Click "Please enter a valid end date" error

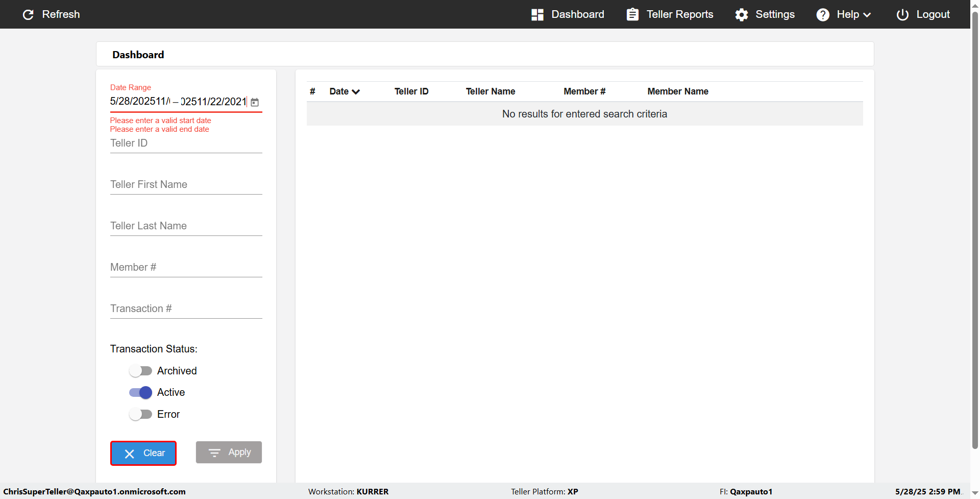pyautogui.click(x=160, y=129)
